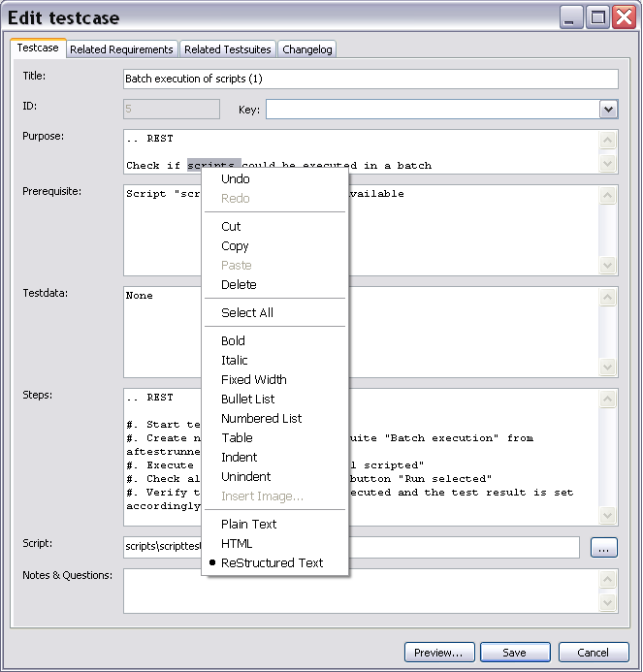Select Cut in the context menu
The image size is (643, 672).
coord(274,226)
